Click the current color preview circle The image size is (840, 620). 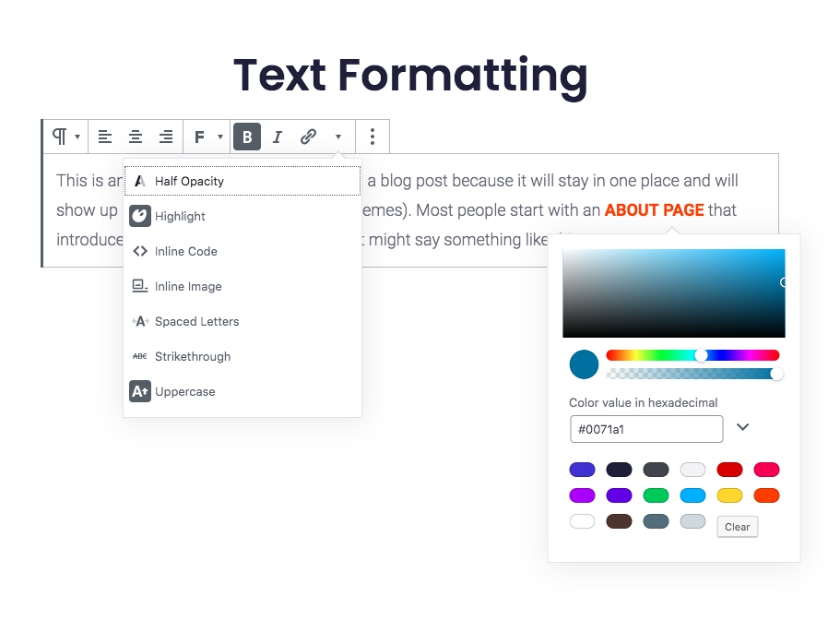tap(584, 364)
